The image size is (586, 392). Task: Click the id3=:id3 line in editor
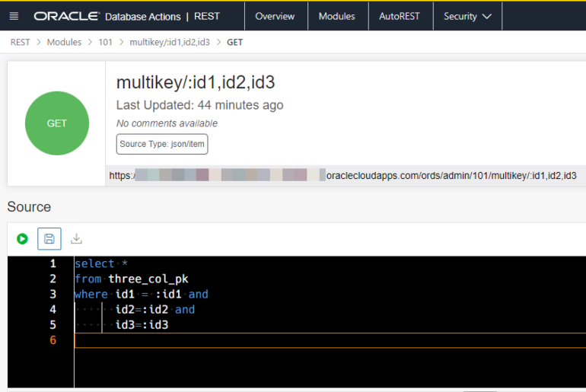(x=142, y=325)
